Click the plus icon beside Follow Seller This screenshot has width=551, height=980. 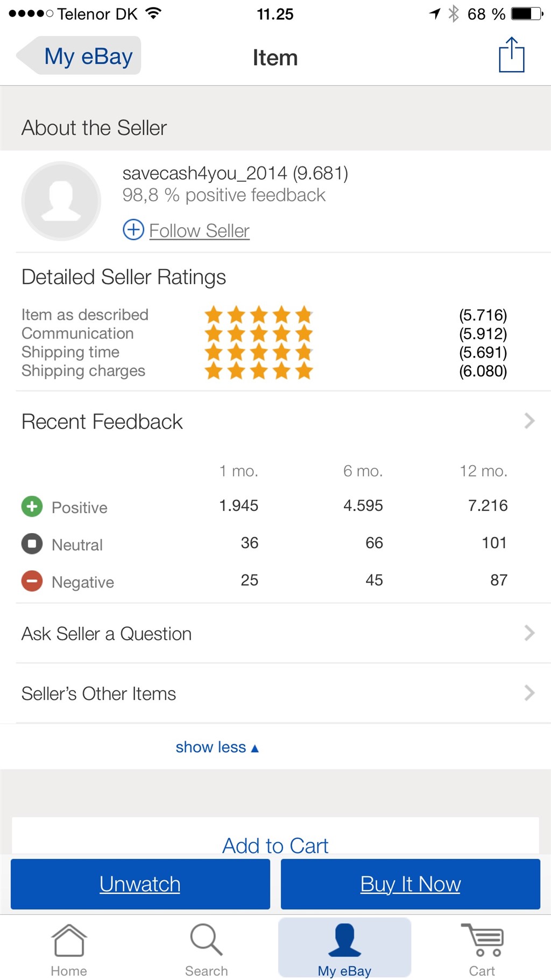tap(133, 230)
